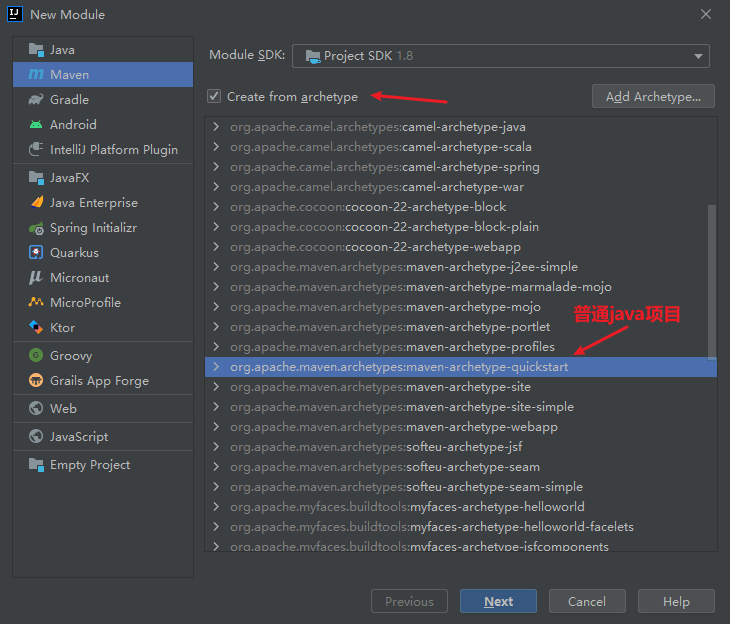Click the Cancel button
The height and width of the screenshot is (624, 730).
(x=587, y=601)
